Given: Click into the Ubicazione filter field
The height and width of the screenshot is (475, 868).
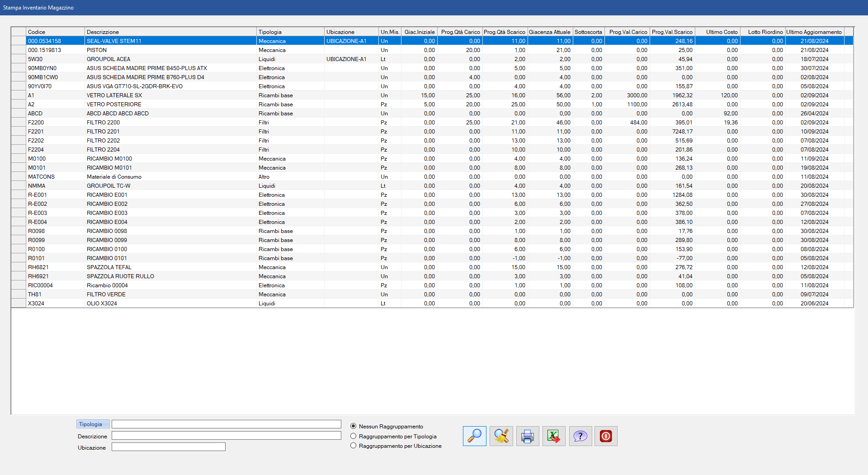Looking at the screenshot, I should click(x=169, y=447).
